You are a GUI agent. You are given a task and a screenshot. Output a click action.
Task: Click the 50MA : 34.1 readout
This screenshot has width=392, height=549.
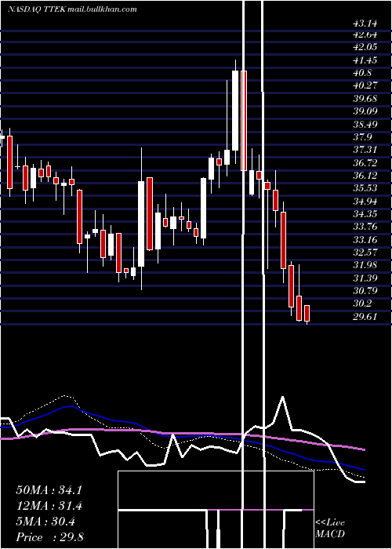click(x=49, y=490)
